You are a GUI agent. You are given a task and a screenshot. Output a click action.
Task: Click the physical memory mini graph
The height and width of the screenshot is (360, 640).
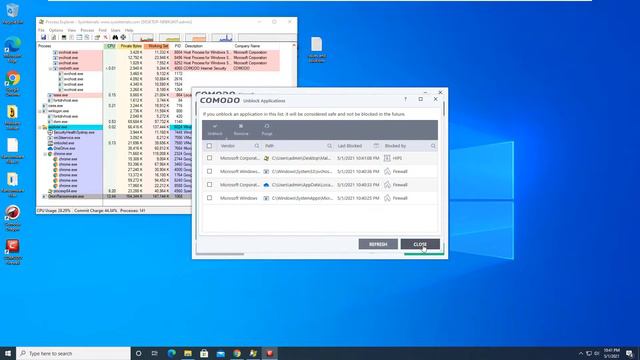[196, 38]
